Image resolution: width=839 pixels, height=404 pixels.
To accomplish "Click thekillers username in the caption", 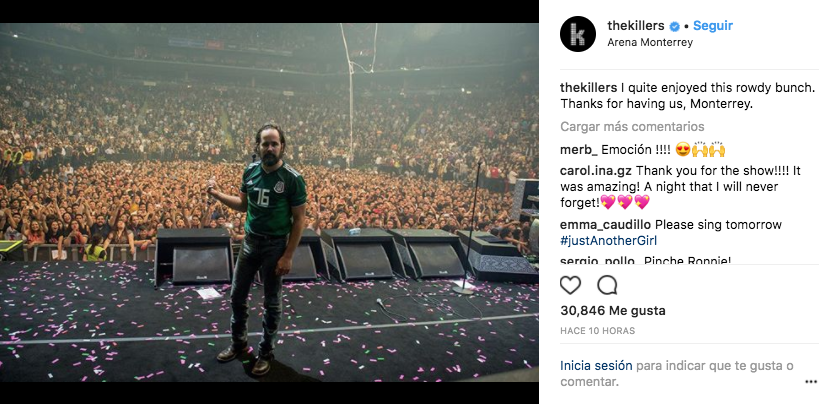I will tap(589, 88).
